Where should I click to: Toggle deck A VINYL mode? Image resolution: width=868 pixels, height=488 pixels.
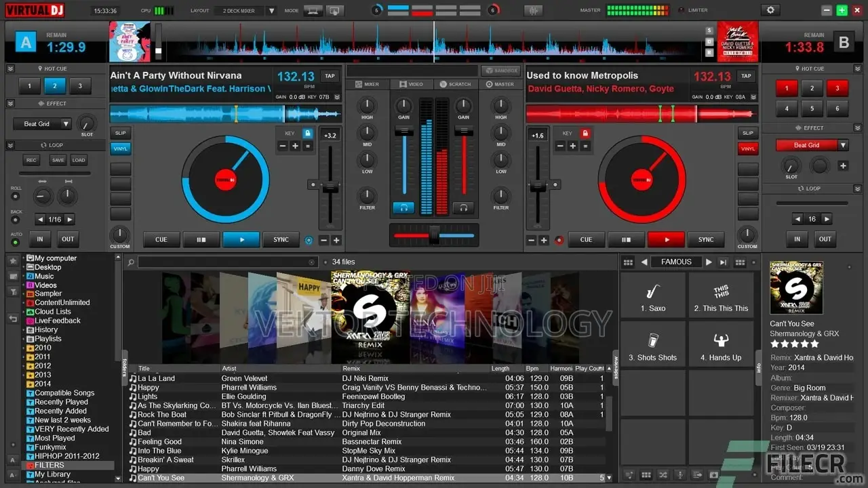[x=120, y=148]
